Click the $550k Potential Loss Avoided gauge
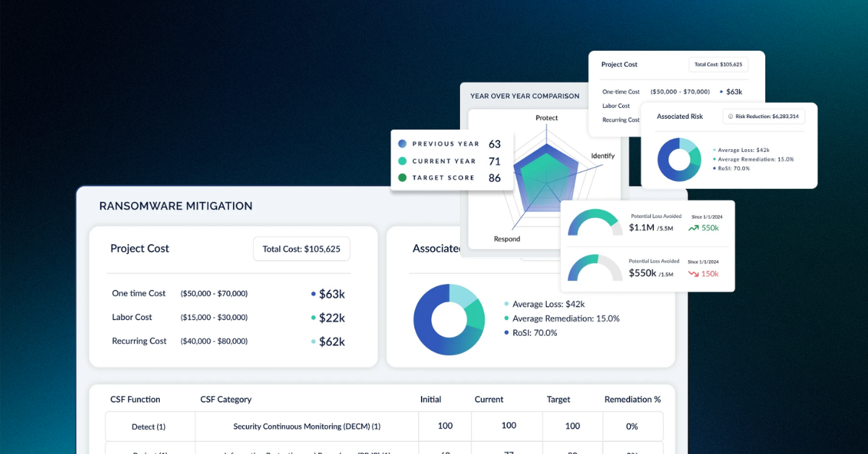 pyautogui.click(x=595, y=269)
